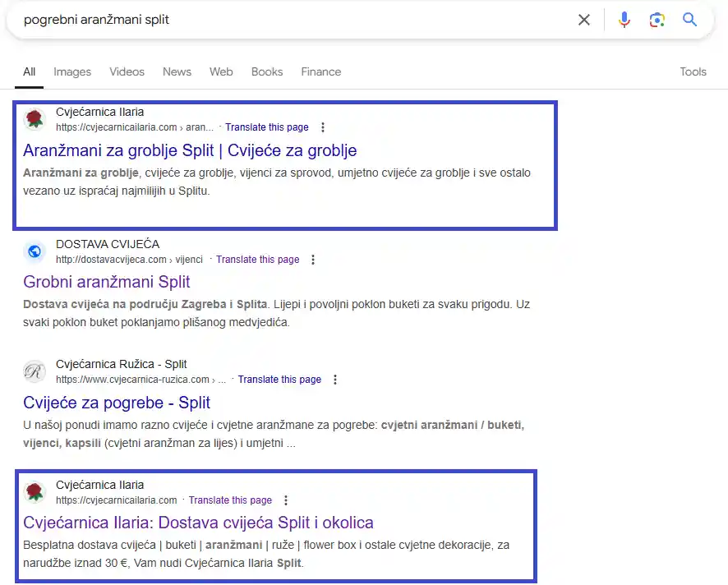The image size is (728, 585).
Task: Switch to the Images tab
Action: point(72,71)
